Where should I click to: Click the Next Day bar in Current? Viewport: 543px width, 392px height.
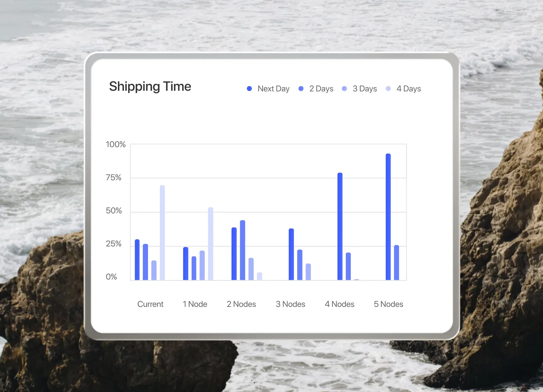[x=137, y=260]
